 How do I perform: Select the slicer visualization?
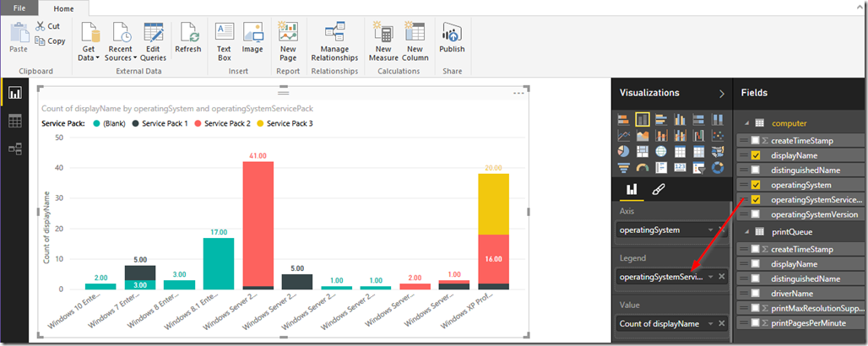pos(698,166)
